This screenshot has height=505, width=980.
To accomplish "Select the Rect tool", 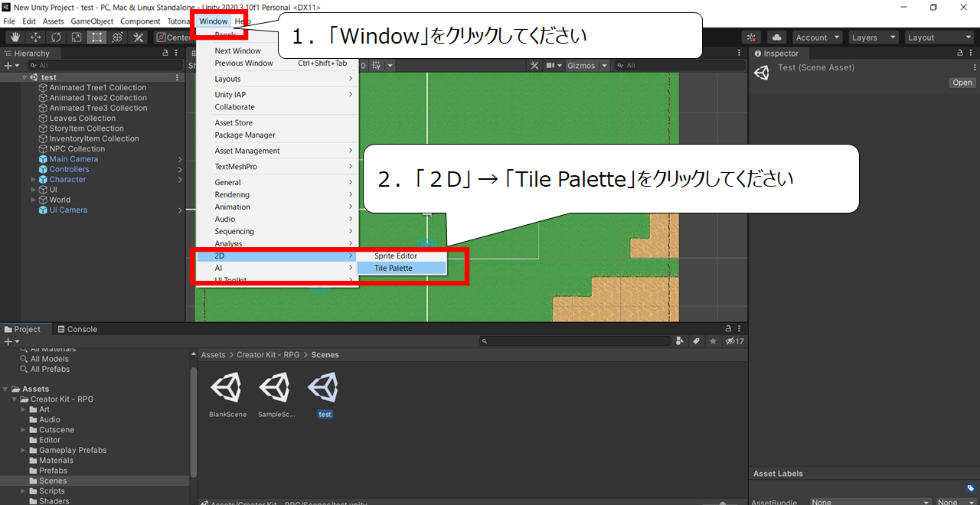I will click(96, 37).
